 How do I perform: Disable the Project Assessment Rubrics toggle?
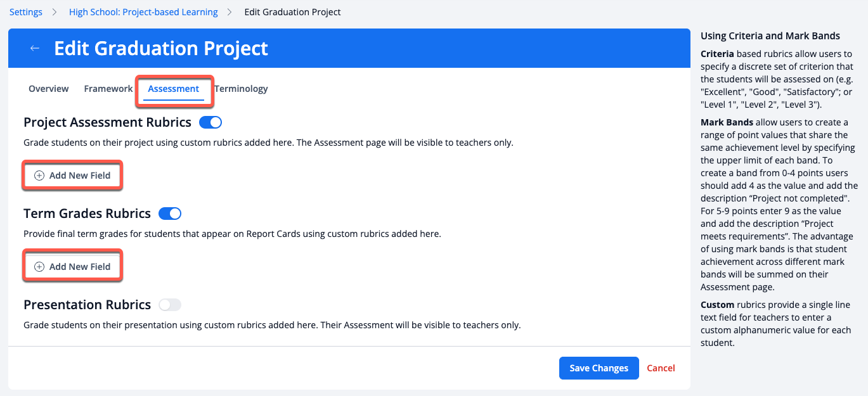pos(210,122)
